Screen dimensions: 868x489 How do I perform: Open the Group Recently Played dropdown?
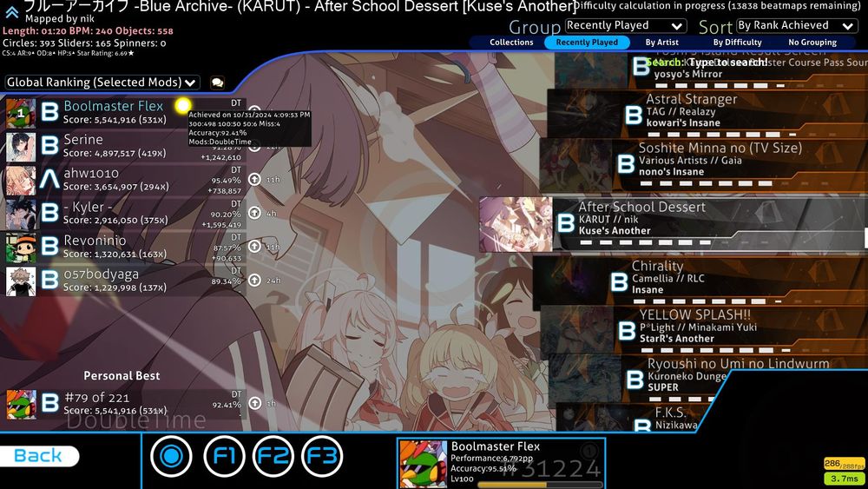[x=626, y=25]
